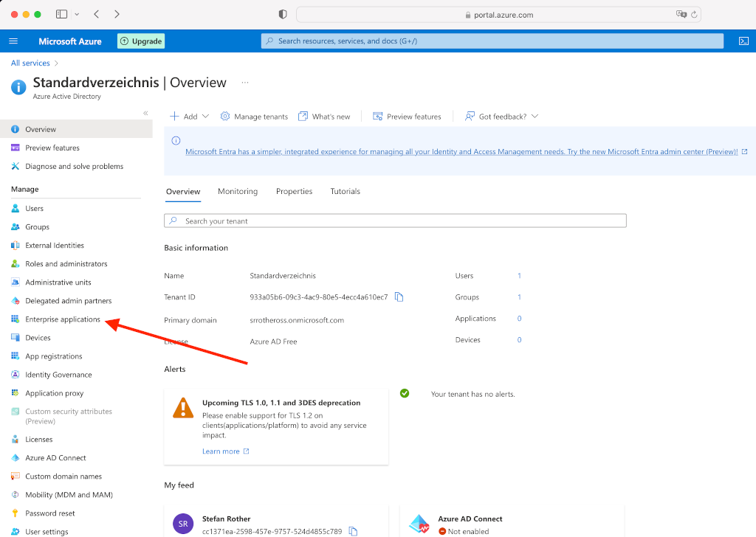Click the Azure AD Connect sidebar icon
This screenshot has height=537, width=756.
[15, 457]
